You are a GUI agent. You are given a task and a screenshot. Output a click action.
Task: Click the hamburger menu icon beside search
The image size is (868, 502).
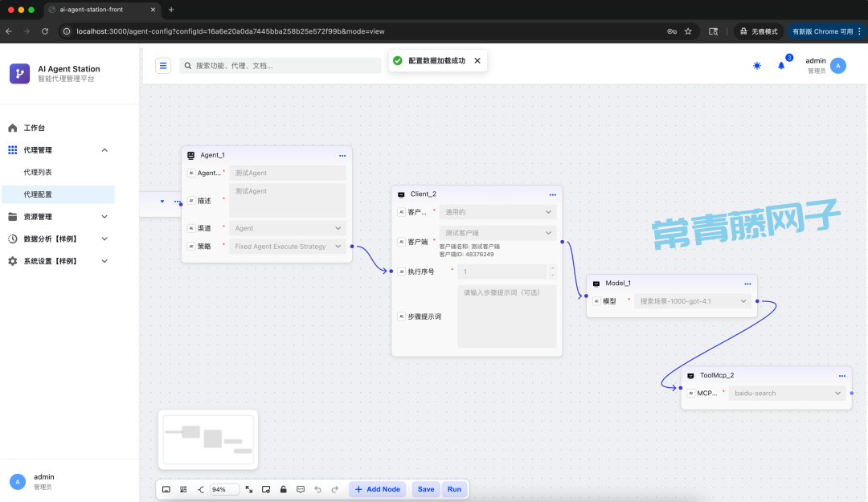coord(163,66)
